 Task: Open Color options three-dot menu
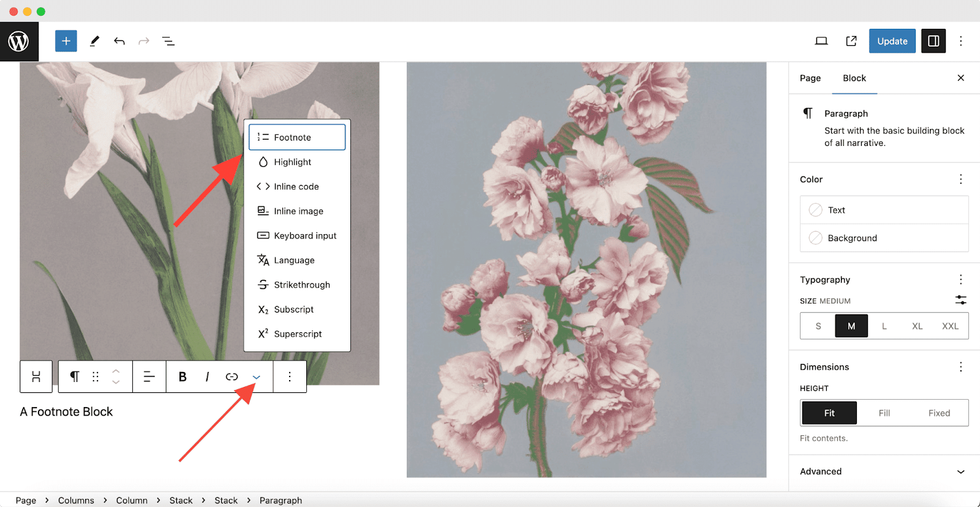[x=961, y=179]
